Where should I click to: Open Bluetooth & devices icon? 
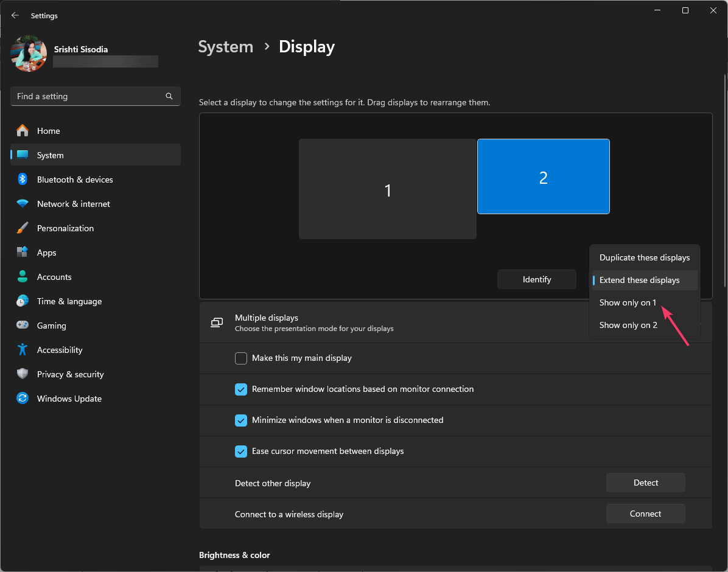coord(23,180)
